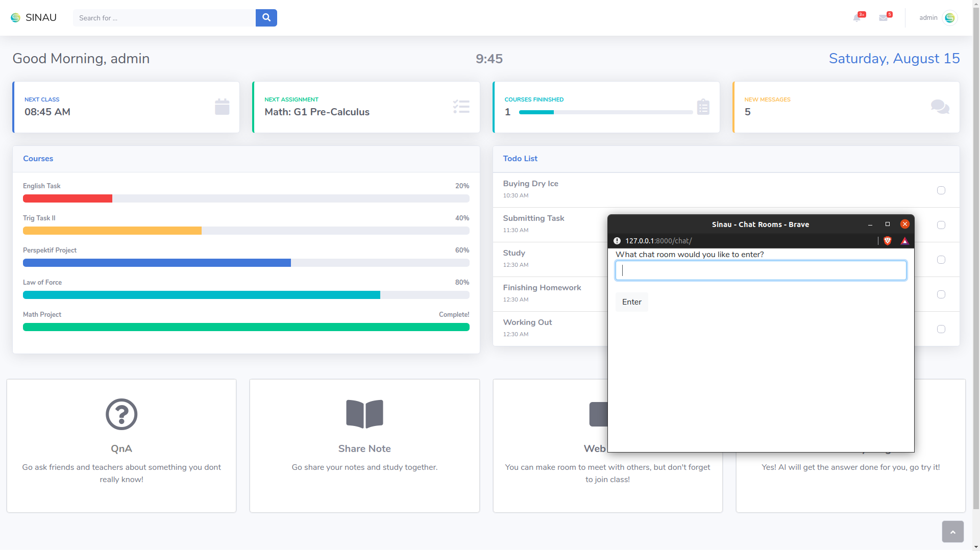The image size is (980, 551).
Task: Click the New Messages chat bubbles icon
Action: 940,107
